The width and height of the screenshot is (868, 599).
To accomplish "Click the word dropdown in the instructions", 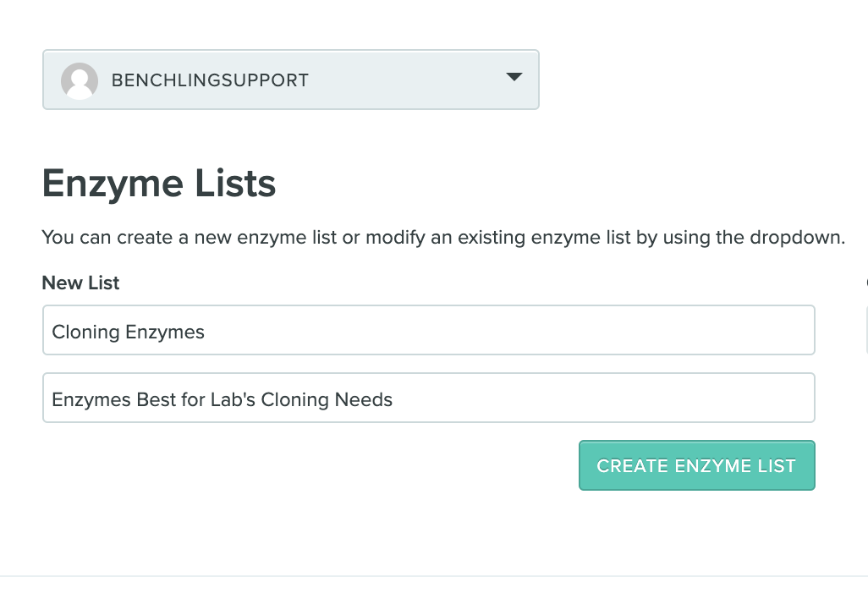I will (794, 238).
